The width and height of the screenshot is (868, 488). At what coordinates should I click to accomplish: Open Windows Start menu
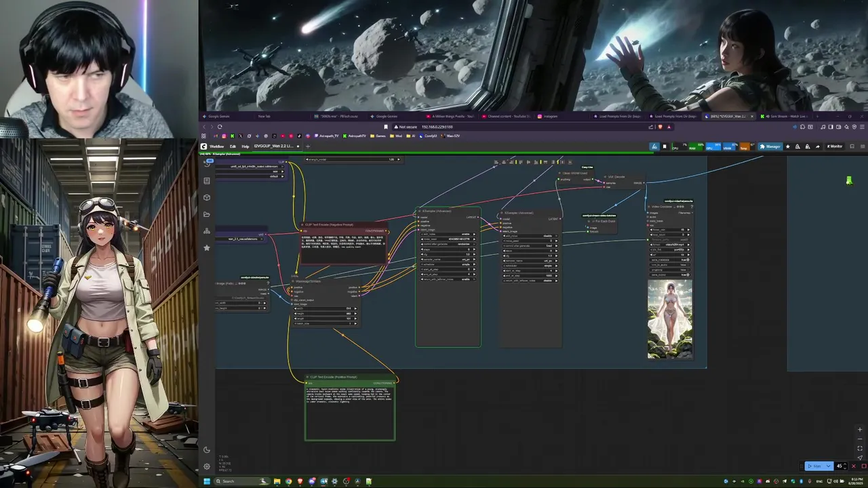tap(207, 481)
